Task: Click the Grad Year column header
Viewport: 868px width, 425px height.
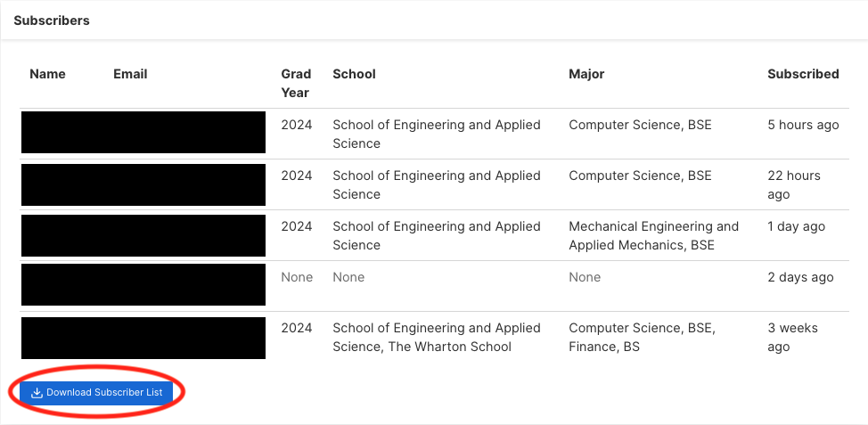Action: tap(296, 83)
